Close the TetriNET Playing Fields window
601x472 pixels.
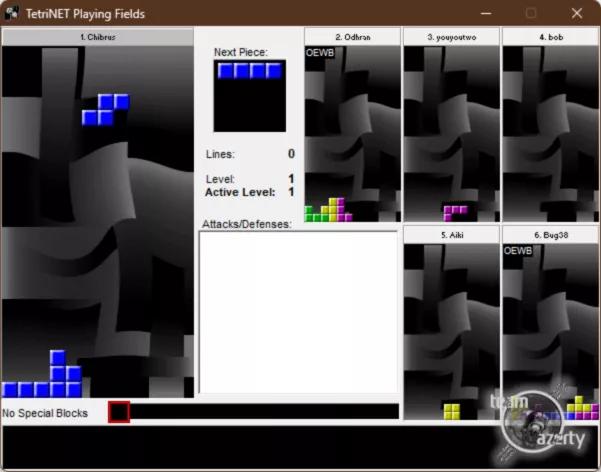(x=576, y=13)
